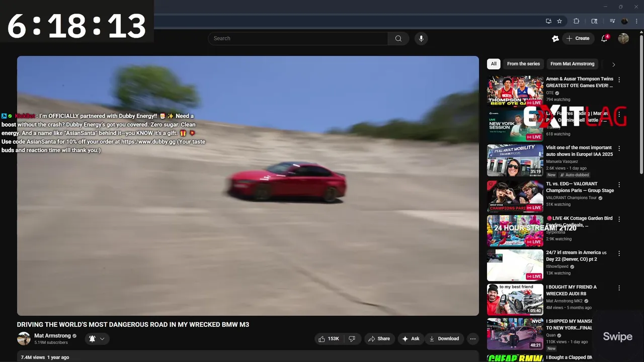Viewport: 644px width, 362px height.
Task: Open the Thompson Twins OTE thumbnail
Action: coord(515,91)
